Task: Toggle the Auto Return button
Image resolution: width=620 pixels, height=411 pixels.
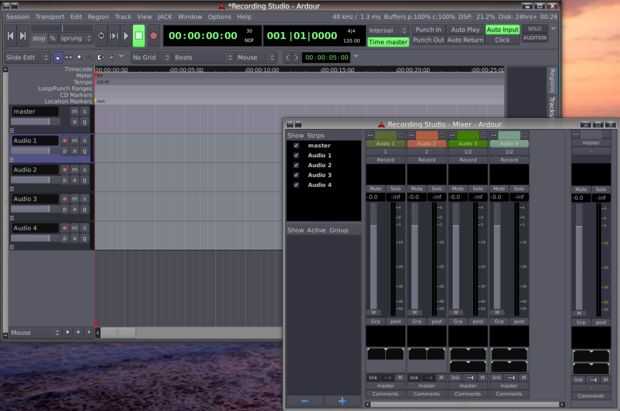Action: pos(465,40)
